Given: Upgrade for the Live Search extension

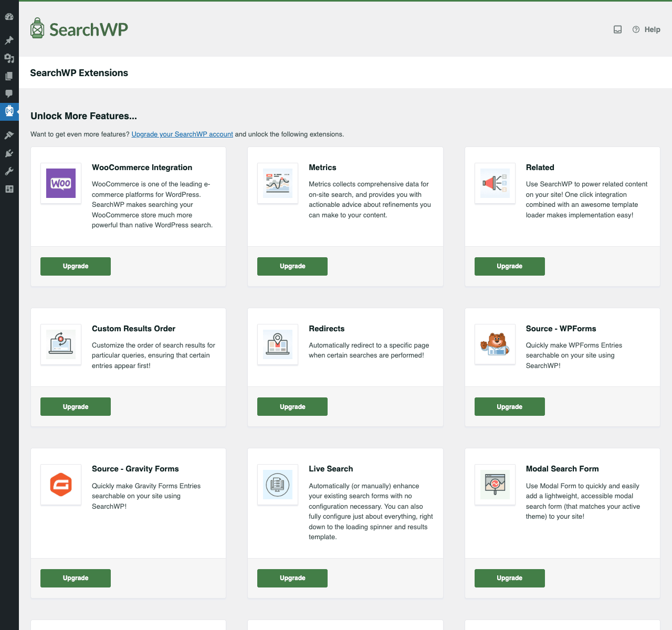Looking at the screenshot, I should tap(292, 578).
